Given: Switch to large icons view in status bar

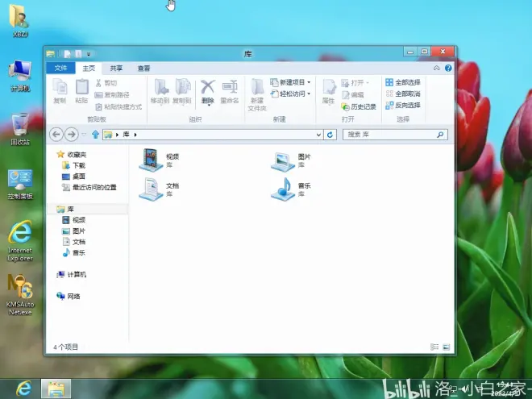Looking at the screenshot, I should (x=446, y=347).
